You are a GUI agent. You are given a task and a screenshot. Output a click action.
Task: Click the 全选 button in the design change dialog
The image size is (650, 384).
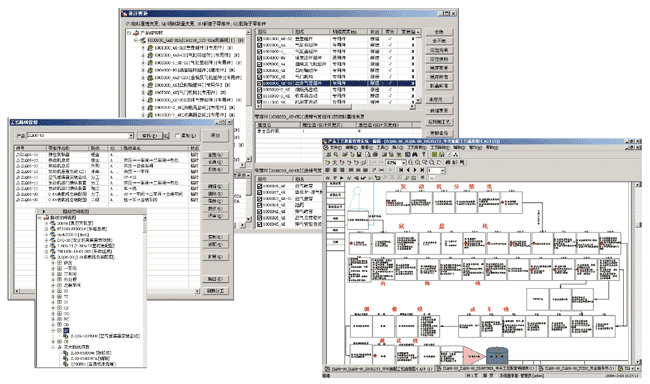click(439, 32)
